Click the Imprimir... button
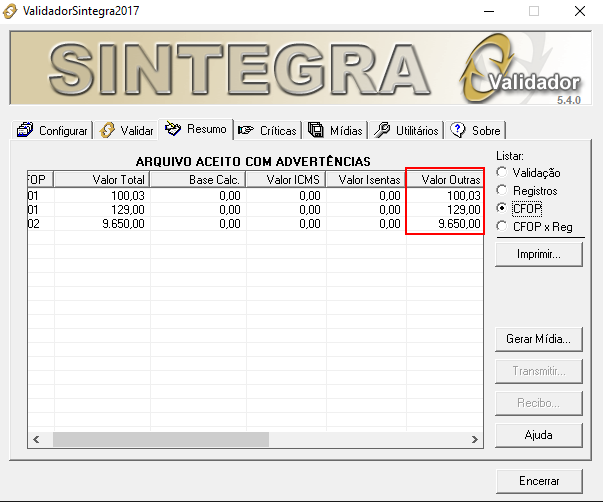Viewport: 603px width, 502px height. (539, 254)
